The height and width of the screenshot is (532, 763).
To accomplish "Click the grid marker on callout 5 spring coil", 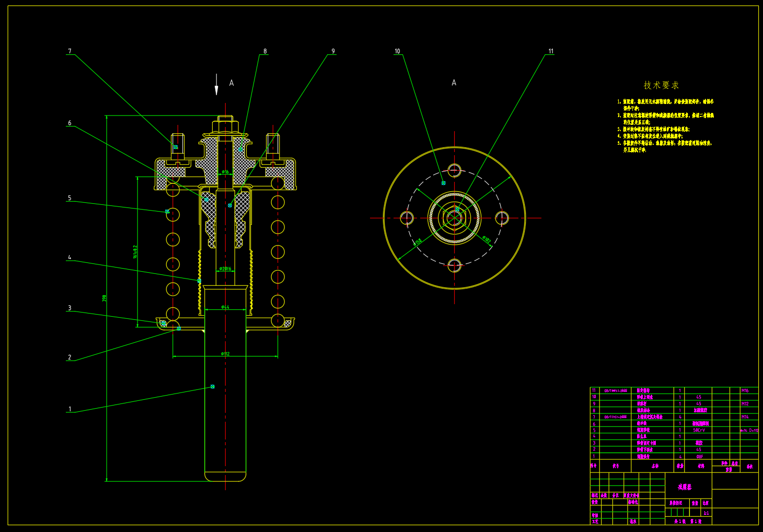I will [167, 212].
